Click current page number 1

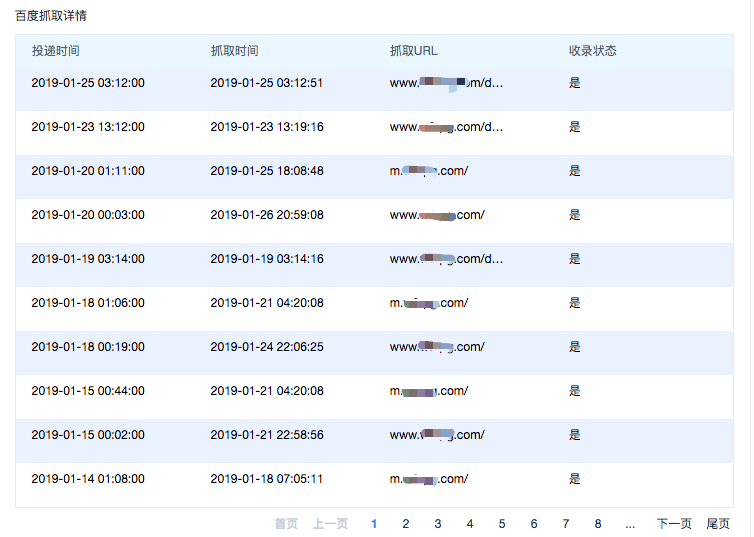374,523
